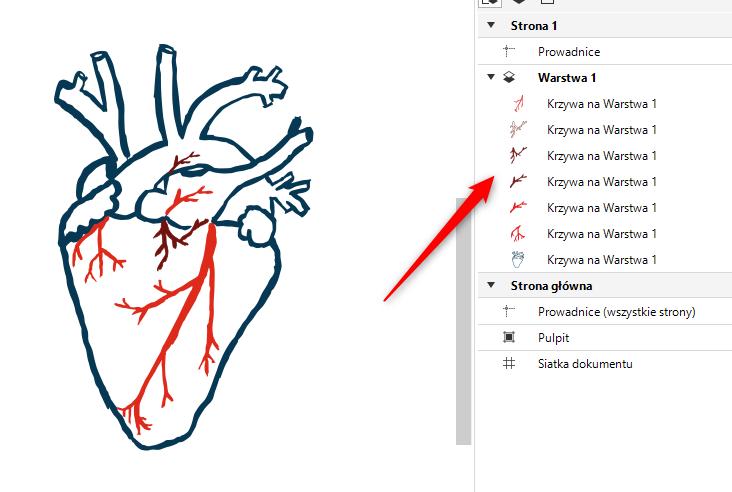Select the Siatka dokumentu row text

585,364
